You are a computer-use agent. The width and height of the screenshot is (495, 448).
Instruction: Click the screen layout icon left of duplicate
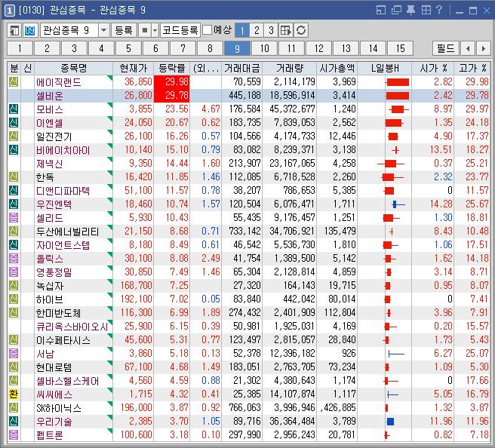(381, 10)
